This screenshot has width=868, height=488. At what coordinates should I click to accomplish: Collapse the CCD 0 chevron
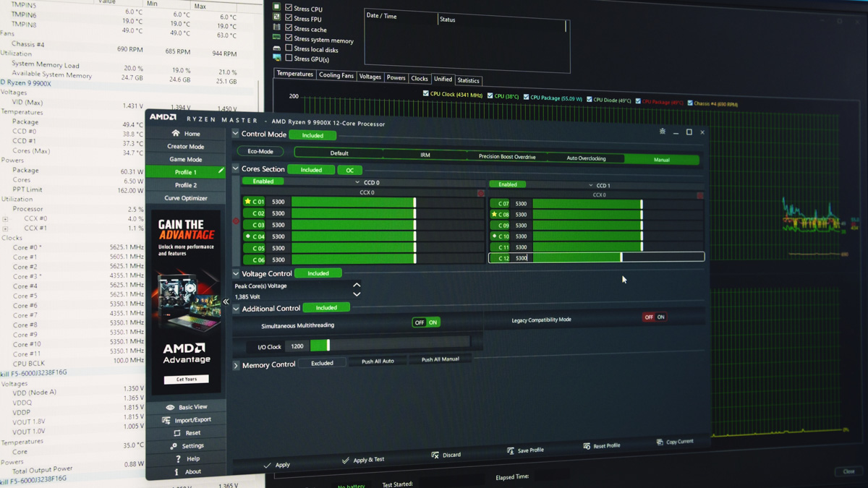point(357,182)
